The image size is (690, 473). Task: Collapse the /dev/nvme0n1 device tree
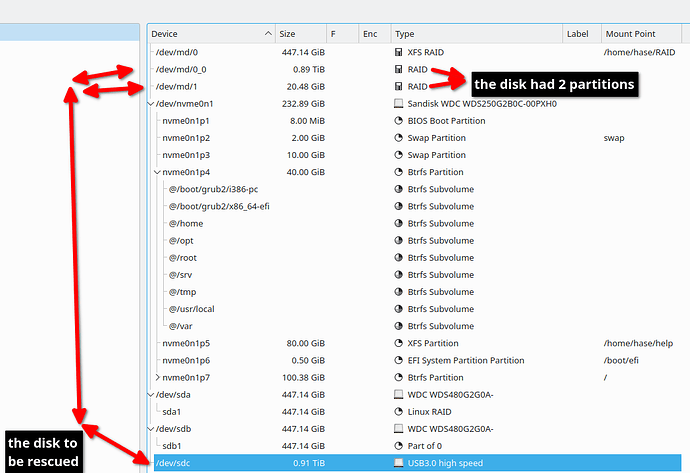point(151,103)
